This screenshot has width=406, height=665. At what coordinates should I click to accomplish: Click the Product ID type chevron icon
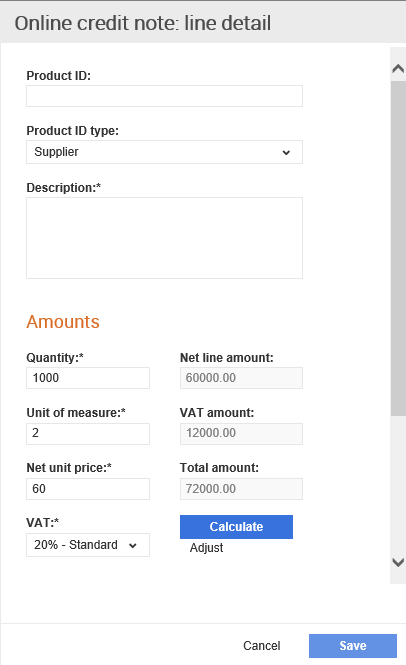click(x=286, y=153)
